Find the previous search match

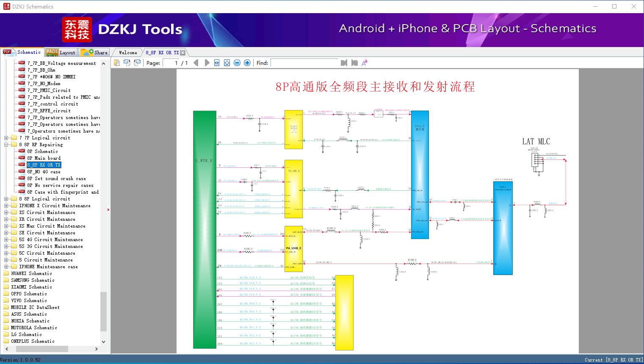344,63
